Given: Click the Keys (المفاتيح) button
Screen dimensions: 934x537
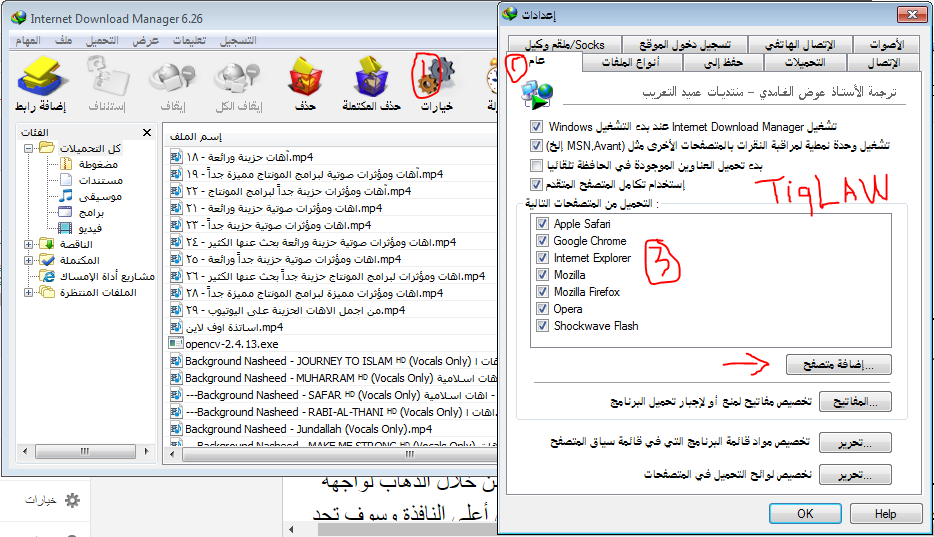Looking at the screenshot, I should click(855, 402).
